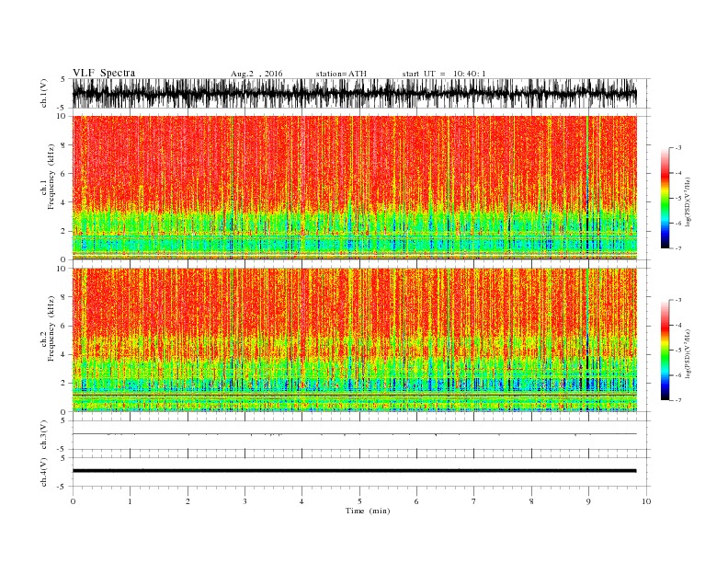
Task: Select the "Time (min)" axis title
Action: pyautogui.click(x=368, y=511)
